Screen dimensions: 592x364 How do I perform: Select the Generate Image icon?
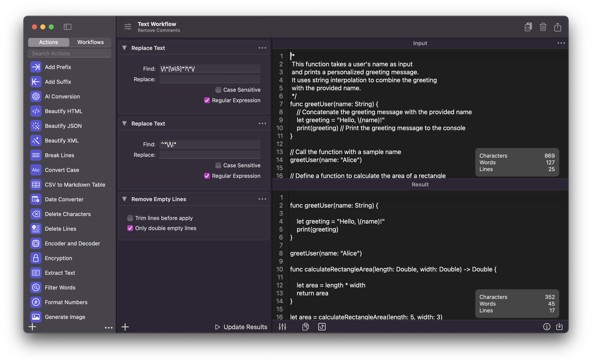point(36,317)
